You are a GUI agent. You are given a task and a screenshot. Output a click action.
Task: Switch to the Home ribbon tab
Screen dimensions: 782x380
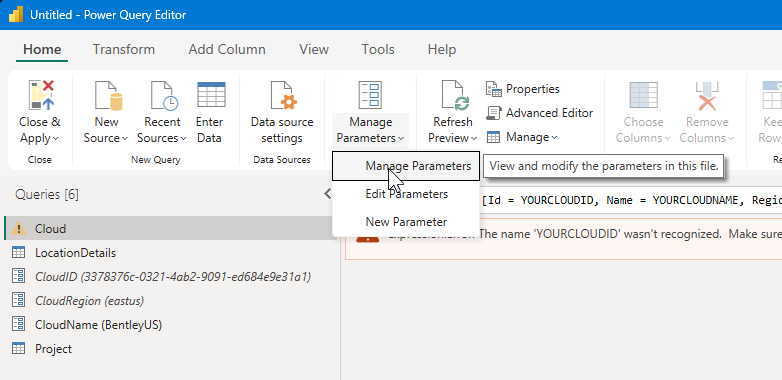(x=42, y=49)
